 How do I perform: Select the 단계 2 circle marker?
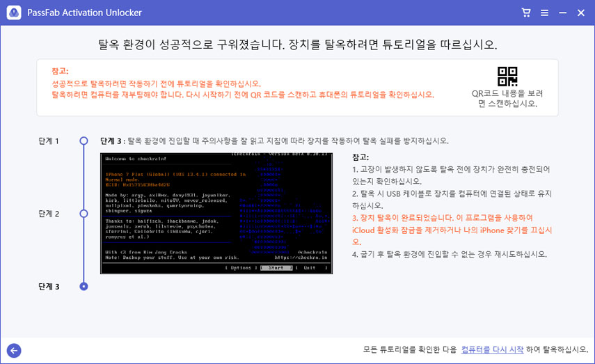pyautogui.click(x=84, y=214)
